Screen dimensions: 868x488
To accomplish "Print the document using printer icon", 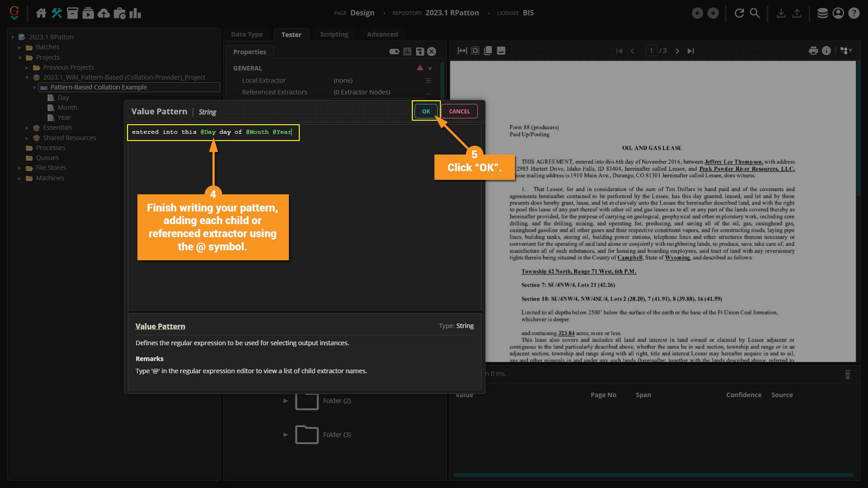I will 813,51.
